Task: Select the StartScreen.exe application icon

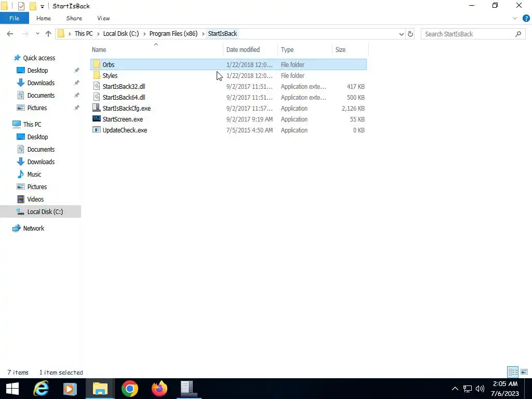Action: (97, 119)
